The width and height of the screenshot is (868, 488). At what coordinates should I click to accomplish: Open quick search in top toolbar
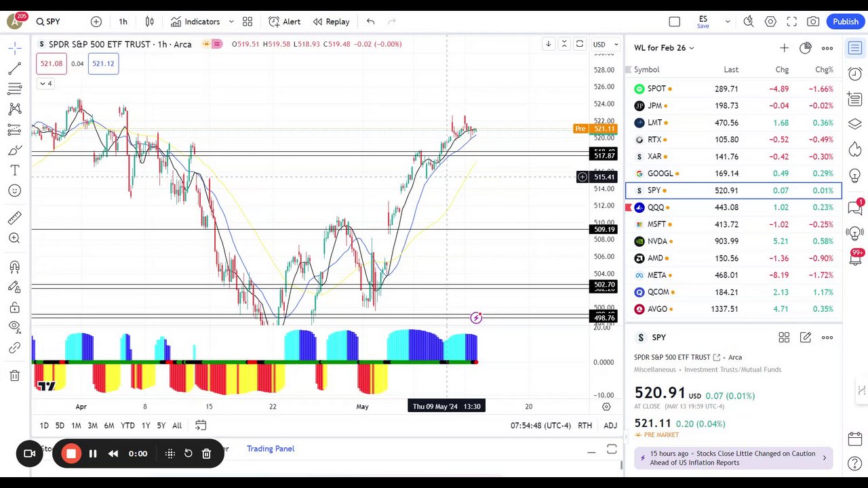click(749, 22)
